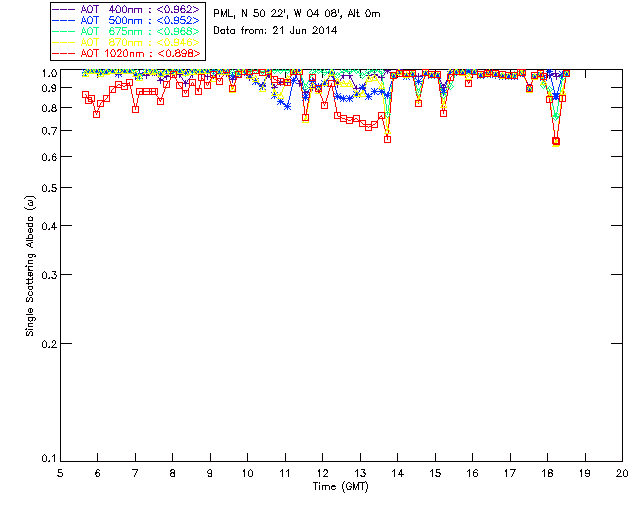Click the AOT 1020nm legend entry

[127, 53]
